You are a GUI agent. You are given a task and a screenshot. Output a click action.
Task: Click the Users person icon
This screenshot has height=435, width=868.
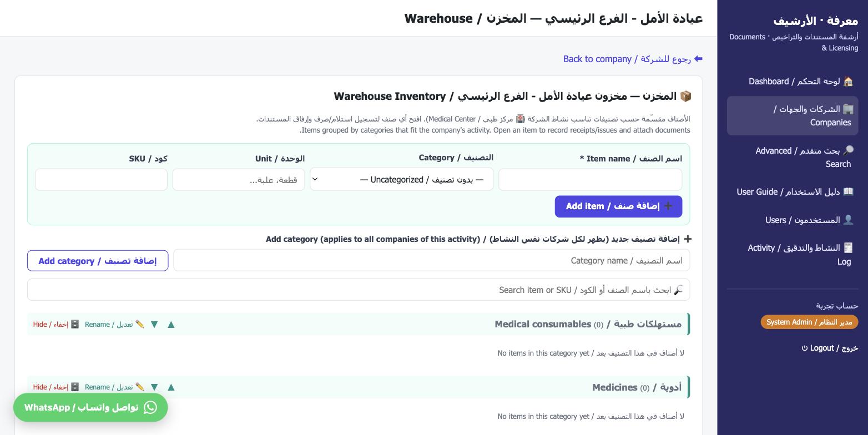pyautogui.click(x=848, y=220)
